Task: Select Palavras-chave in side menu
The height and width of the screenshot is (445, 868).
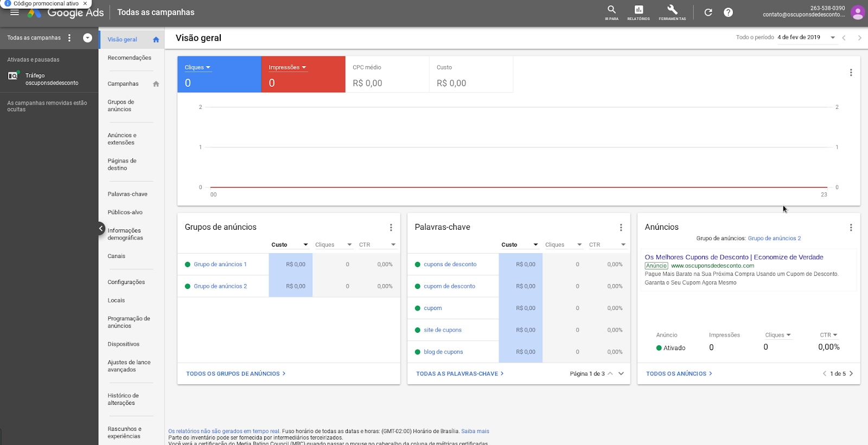Action: tap(127, 194)
